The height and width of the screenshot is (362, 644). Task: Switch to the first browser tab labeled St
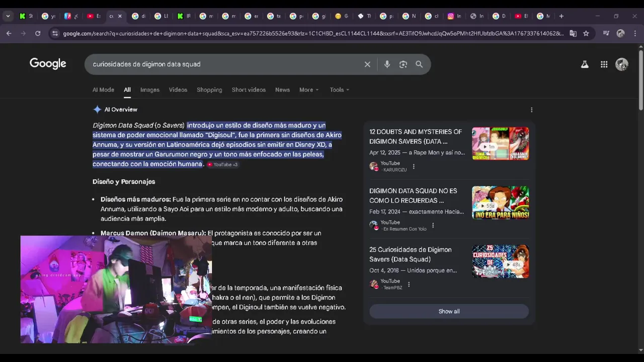(26, 16)
